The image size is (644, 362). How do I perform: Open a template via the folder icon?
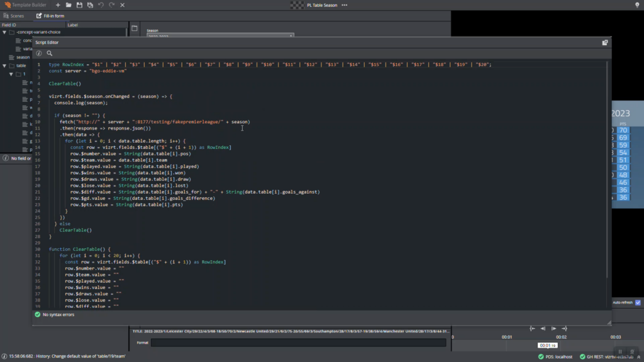(67, 4)
